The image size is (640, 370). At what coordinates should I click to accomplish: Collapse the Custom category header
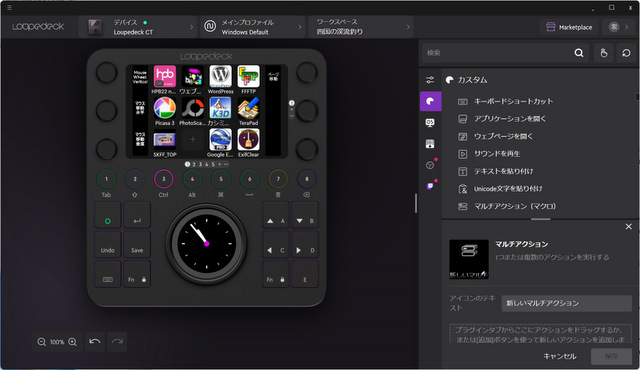point(467,80)
